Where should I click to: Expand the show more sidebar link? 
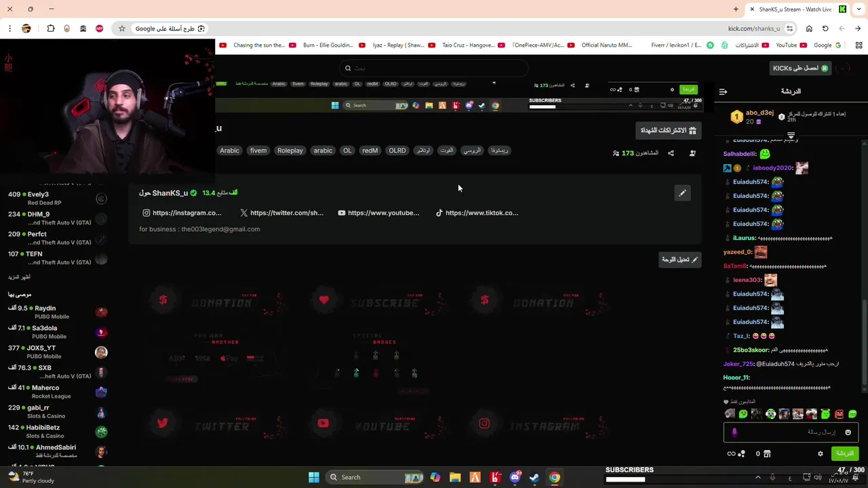coord(19,277)
